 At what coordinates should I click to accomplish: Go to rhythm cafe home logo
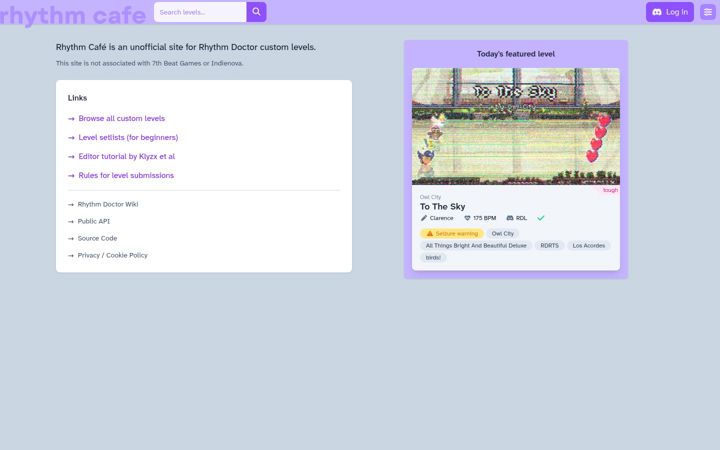click(73, 15)
